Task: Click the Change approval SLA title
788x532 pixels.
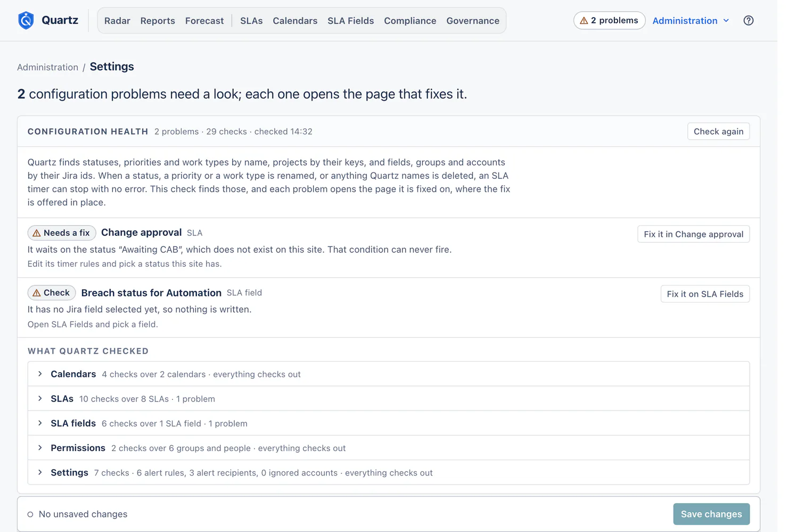Action: click(141, 233)
